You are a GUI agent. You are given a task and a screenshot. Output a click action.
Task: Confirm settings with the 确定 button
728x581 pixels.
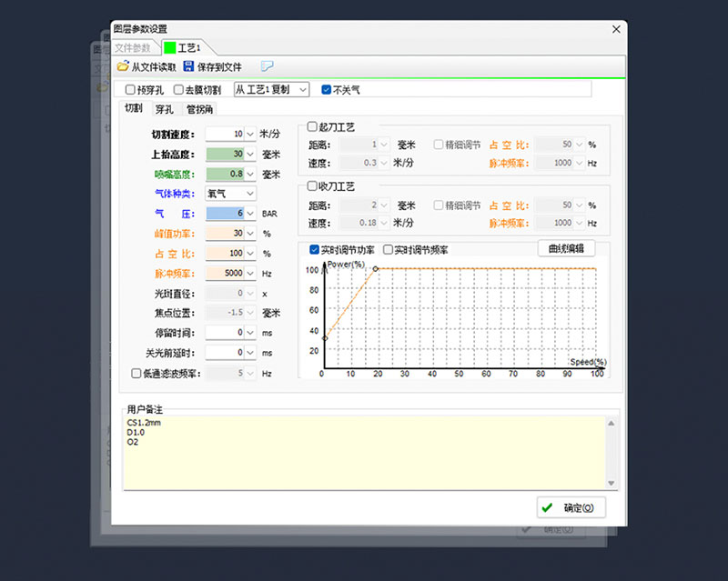click(570, 507)
